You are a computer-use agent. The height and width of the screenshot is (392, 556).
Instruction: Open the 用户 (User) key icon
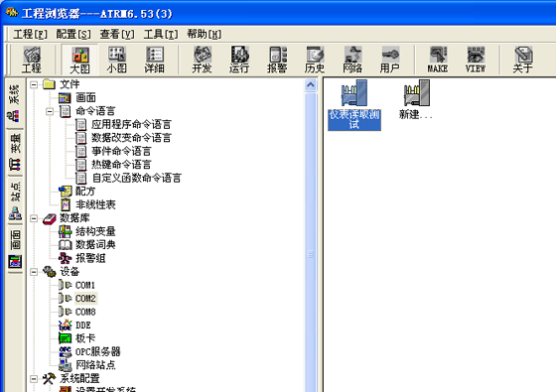390,60
